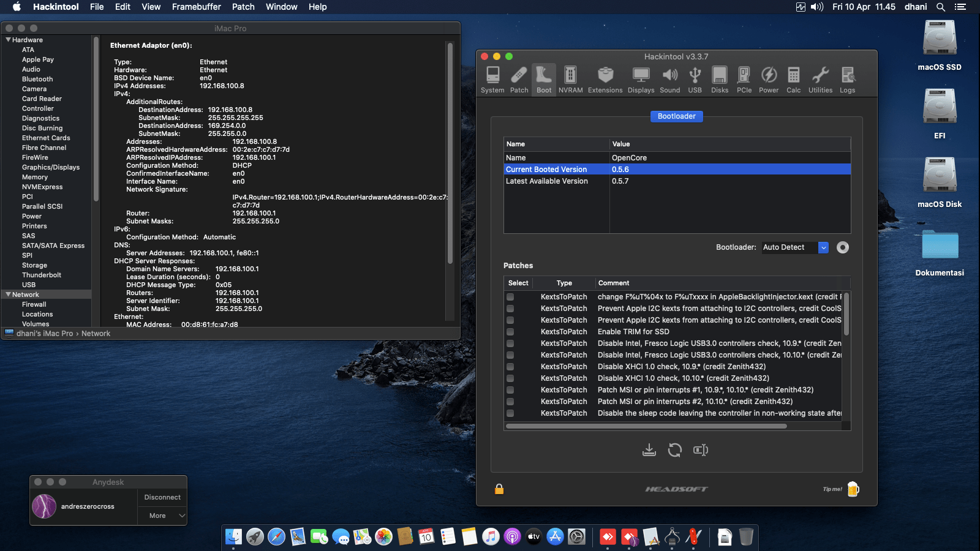
Task: Click the HEADSOFT logo link
Action: click(676, 489)
